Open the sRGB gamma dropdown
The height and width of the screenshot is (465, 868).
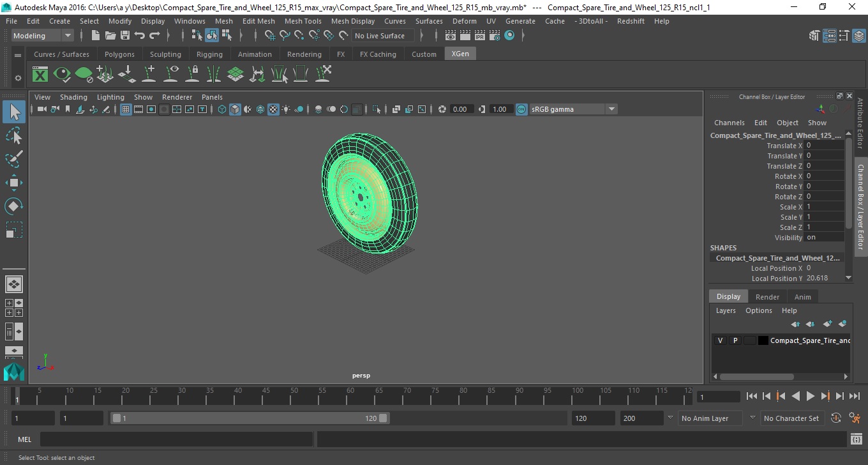[572, 109]
